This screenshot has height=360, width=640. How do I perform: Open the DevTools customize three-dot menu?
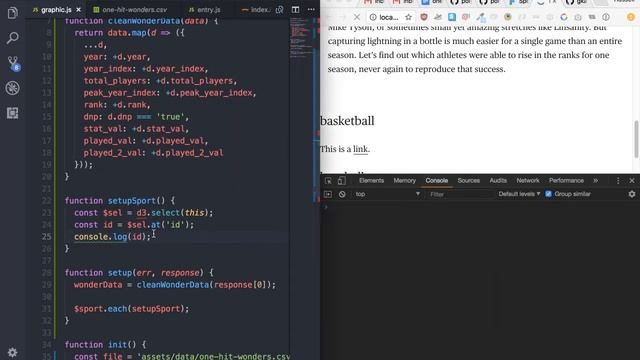[x=618, y=180]
